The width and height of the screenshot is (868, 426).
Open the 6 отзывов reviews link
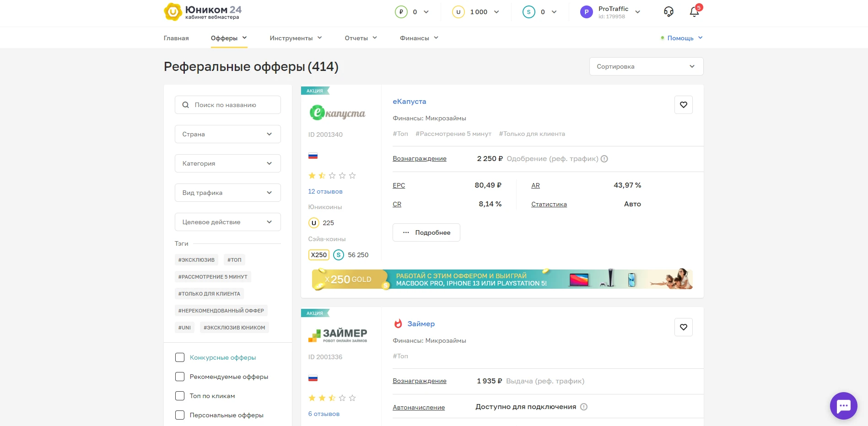click(x=324, y=414)
